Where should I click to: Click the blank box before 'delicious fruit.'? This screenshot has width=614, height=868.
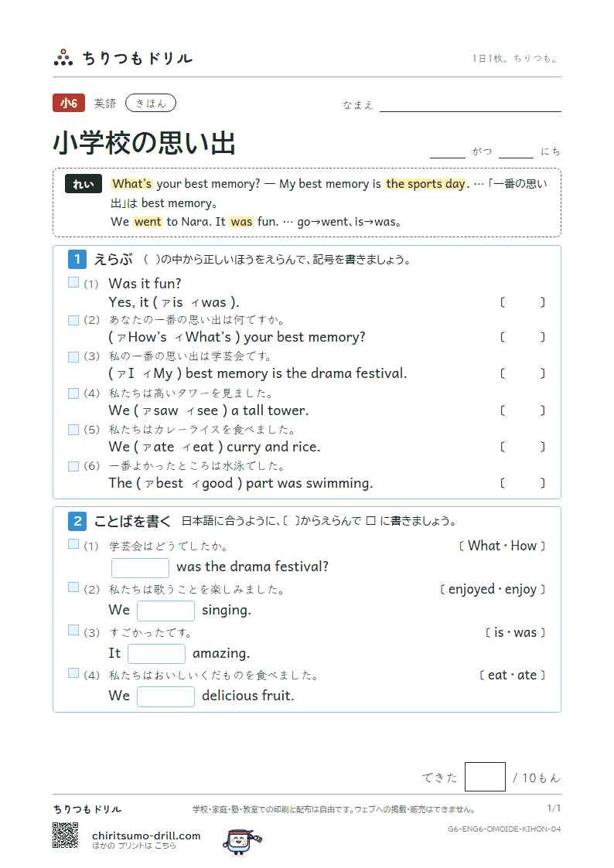click(165, 696)
